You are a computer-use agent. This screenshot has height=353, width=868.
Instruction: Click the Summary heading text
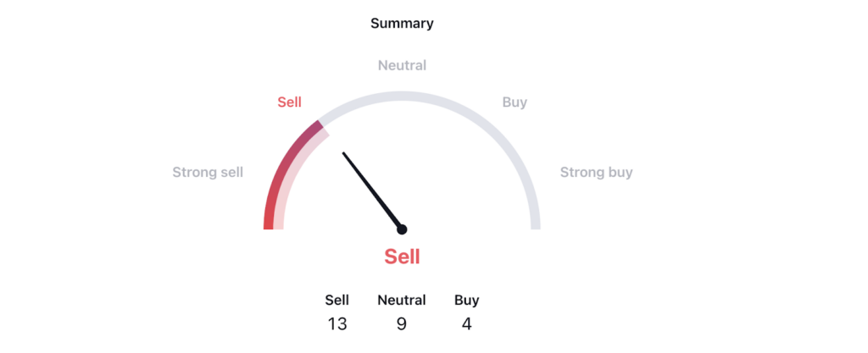[402, 23]
